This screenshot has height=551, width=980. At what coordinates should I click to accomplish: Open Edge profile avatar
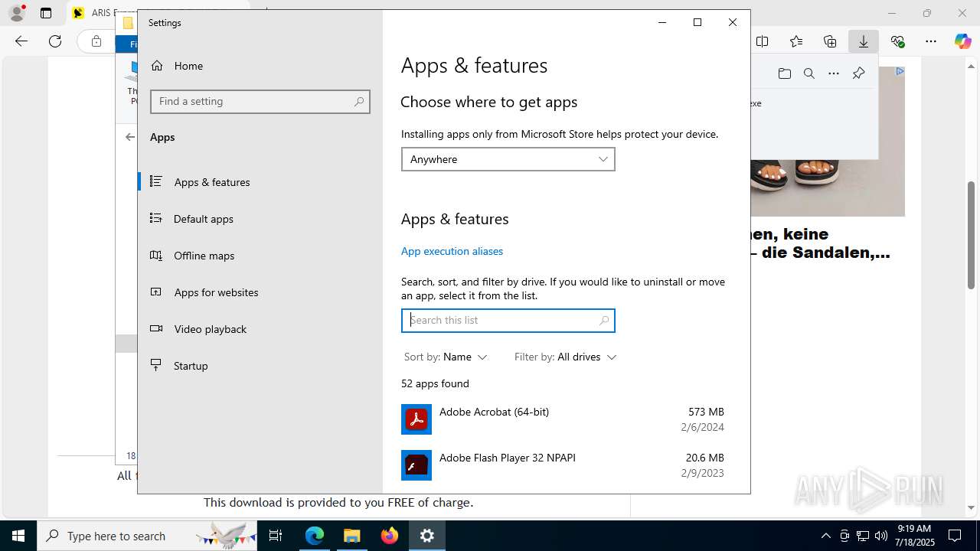(17, 13)
